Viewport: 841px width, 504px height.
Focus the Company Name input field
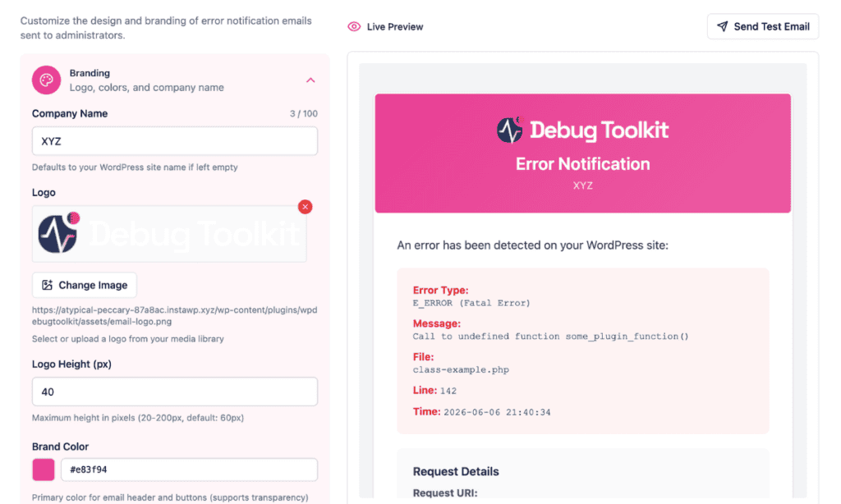(x=175, y=141)
